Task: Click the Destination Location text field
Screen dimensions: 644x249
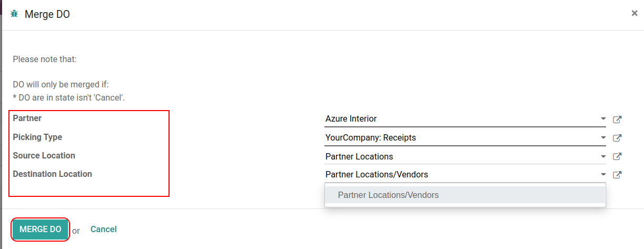Action: coord(458,175)
